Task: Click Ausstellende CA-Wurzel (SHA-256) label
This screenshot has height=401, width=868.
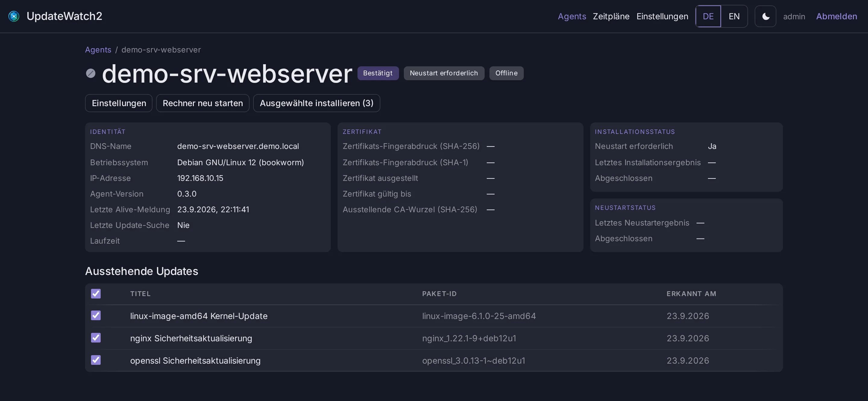Action: [x=410, y=209]
